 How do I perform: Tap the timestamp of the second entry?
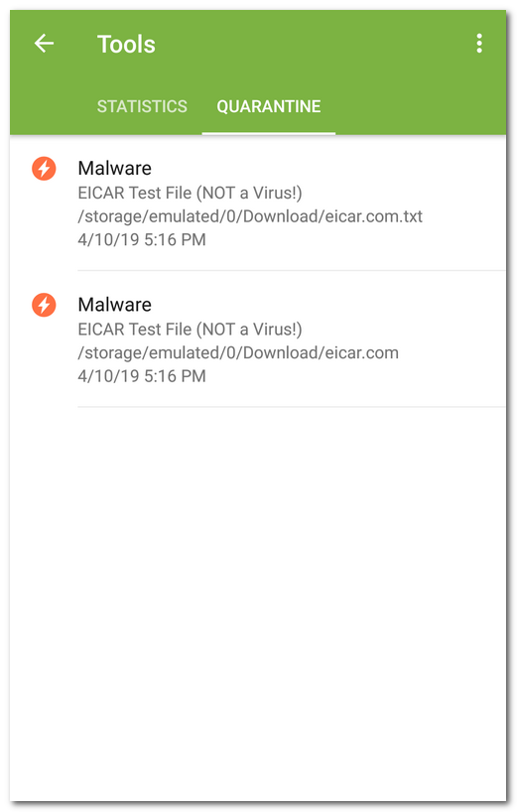click(142, 376)
